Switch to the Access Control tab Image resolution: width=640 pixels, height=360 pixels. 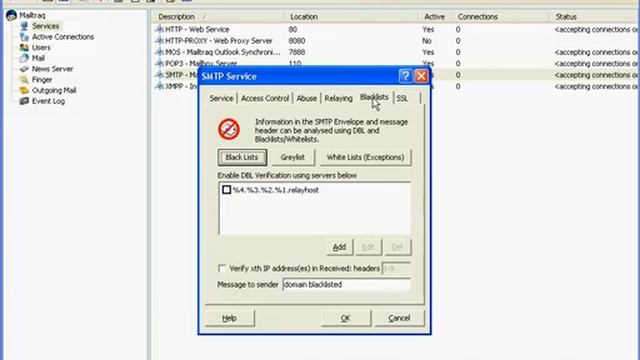[265, 98]
